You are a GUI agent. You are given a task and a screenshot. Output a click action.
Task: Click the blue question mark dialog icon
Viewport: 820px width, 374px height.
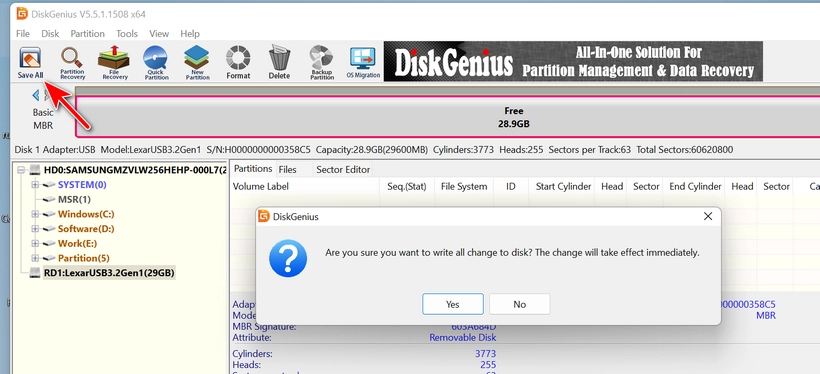coord(288,258)
